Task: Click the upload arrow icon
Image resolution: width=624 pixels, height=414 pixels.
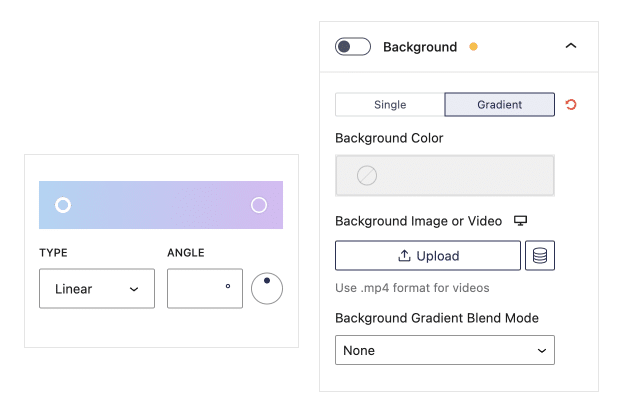Action: coord(404,256)
